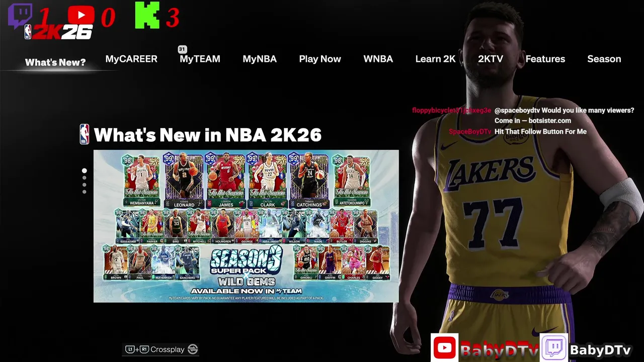This screenshot has width=644, height=362.
Task: Click the Holmgren player card
Action: pos(222,227)
